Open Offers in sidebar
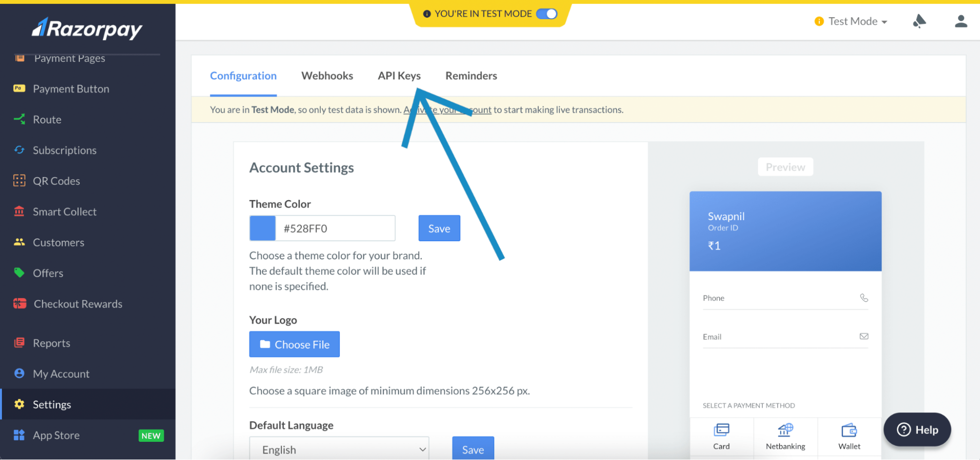Viewport: 980px width, 460px height. 48,273
